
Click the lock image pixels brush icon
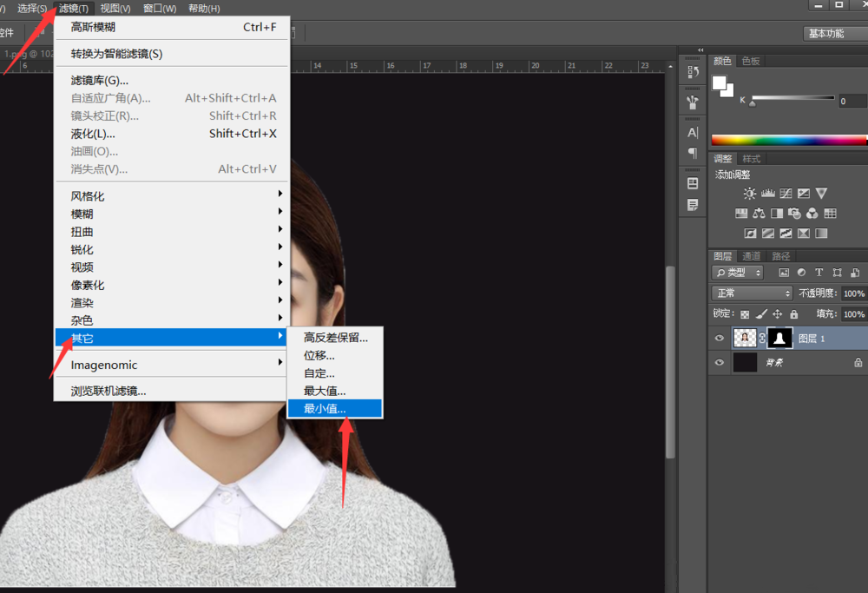tap(760, 314)
